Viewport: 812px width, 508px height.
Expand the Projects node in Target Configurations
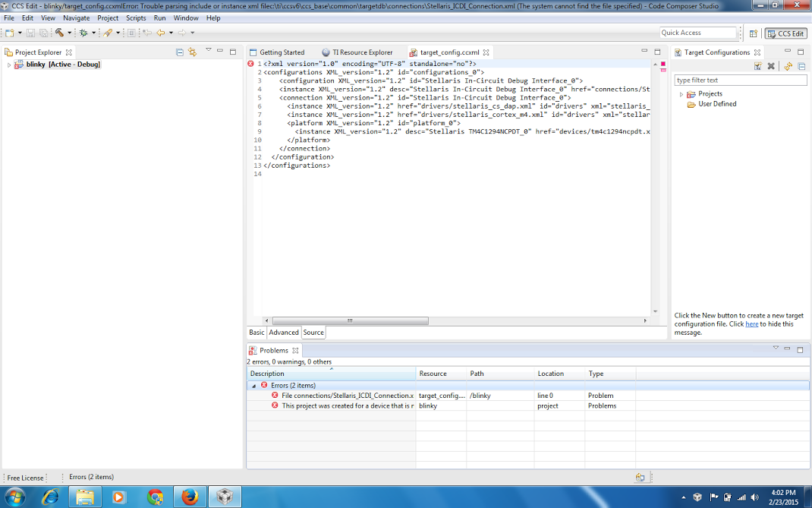[681, 94]
